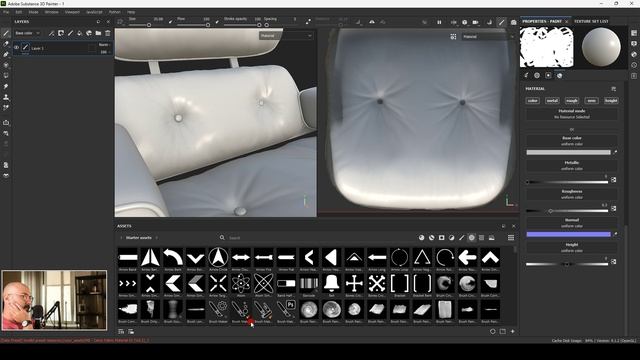Click the Starter assets breadcrumb
Viewport: 640px width, 360px height.
pyautogui.click(x=139, y=238)
